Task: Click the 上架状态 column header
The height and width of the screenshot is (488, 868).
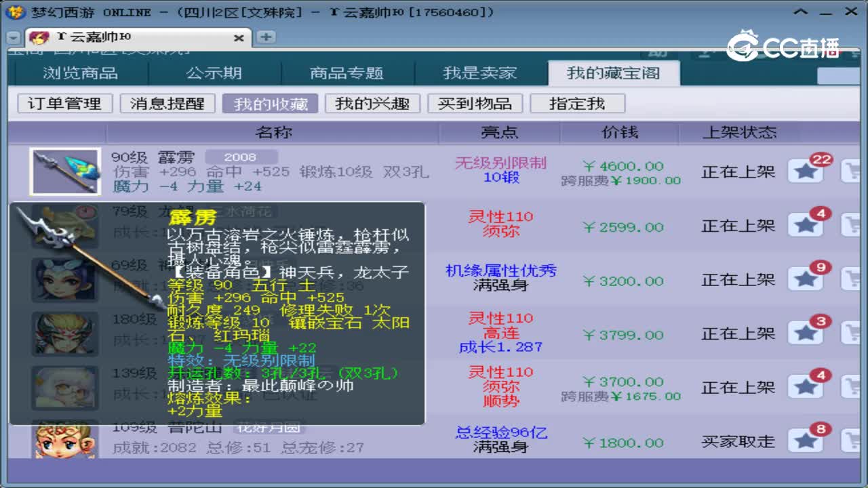Action: click(739, 132)
